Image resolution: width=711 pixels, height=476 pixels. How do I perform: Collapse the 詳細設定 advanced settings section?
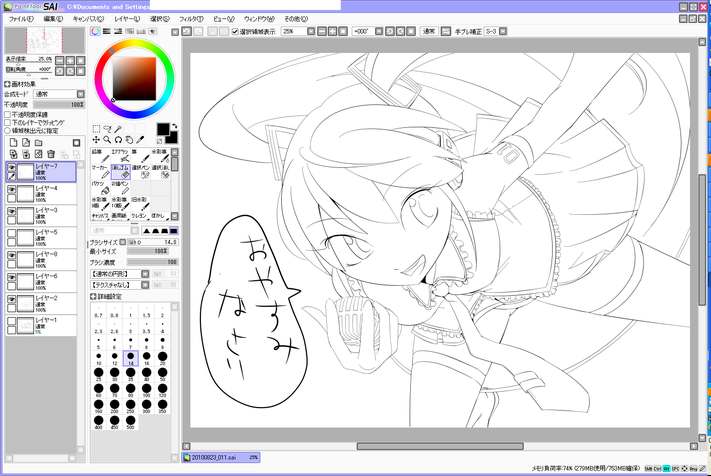pyautogui.click(x=93, y=296)
